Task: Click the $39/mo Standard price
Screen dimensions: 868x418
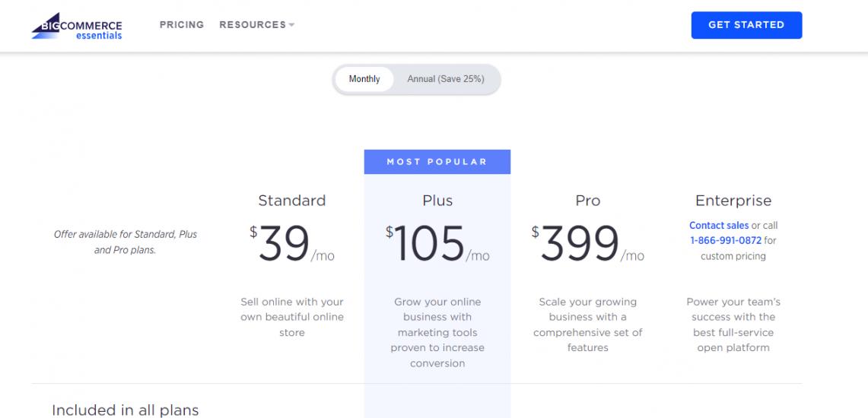Action: pyautogui.click(x=291, y=244)
